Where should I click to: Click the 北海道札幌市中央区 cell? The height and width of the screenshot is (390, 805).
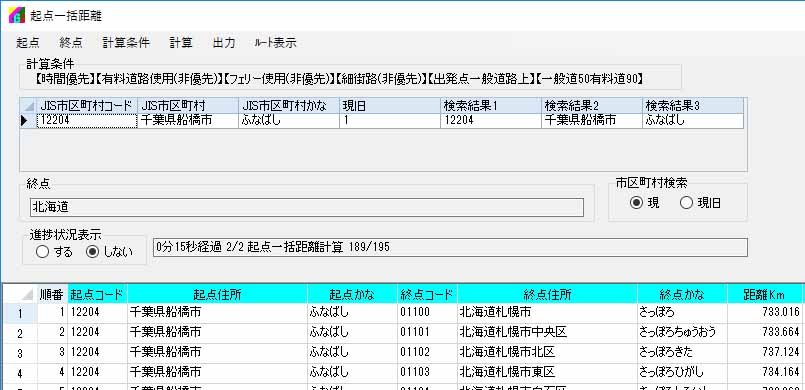pos(547,333)
